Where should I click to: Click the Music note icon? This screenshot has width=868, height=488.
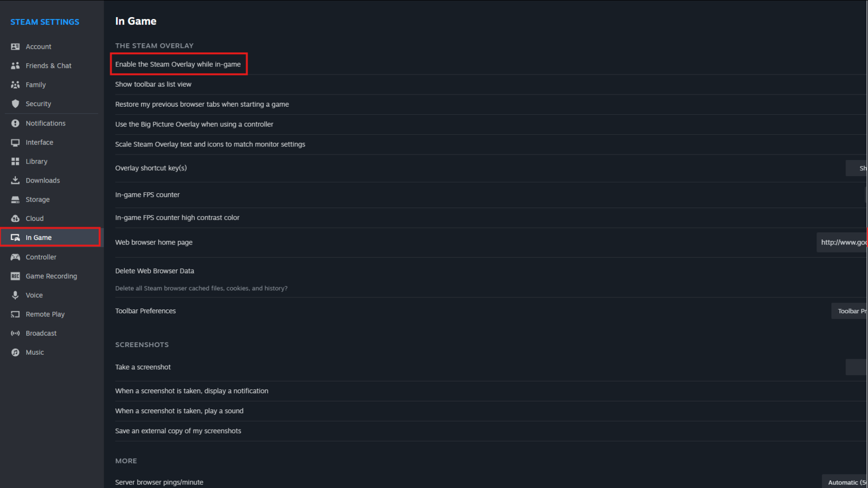tap(15, 352)
